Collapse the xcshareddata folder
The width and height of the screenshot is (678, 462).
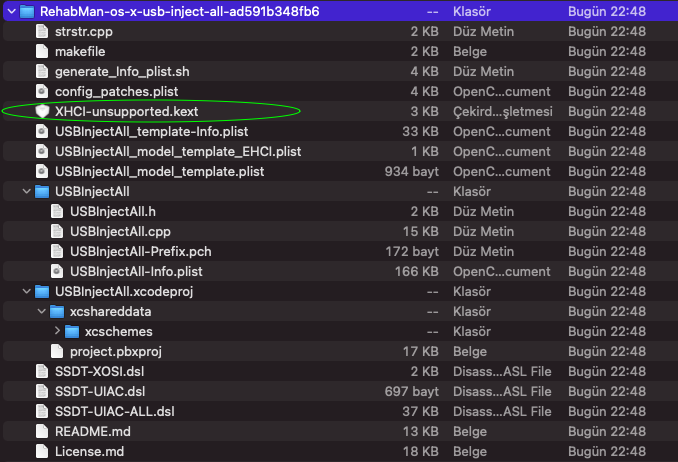[41, 311]
